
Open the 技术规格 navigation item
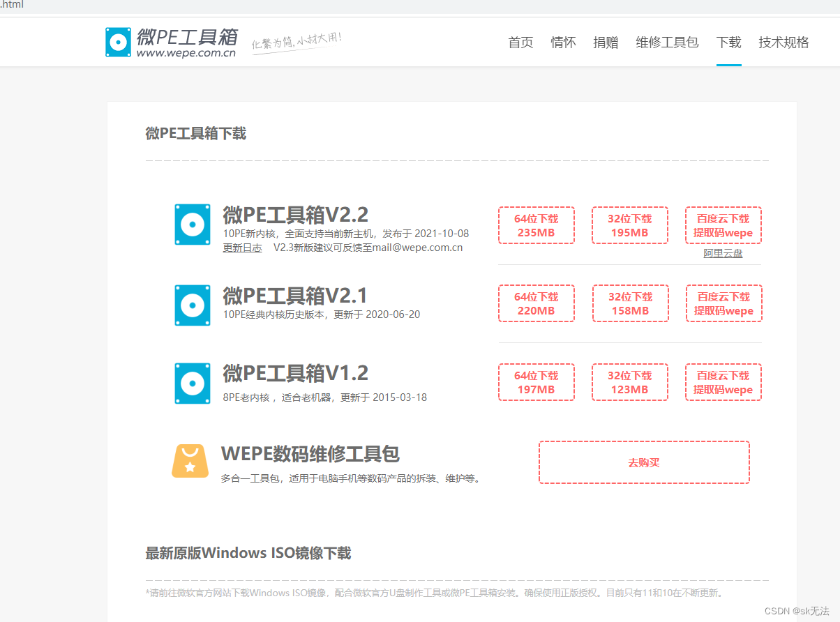[x=783, y=43]
